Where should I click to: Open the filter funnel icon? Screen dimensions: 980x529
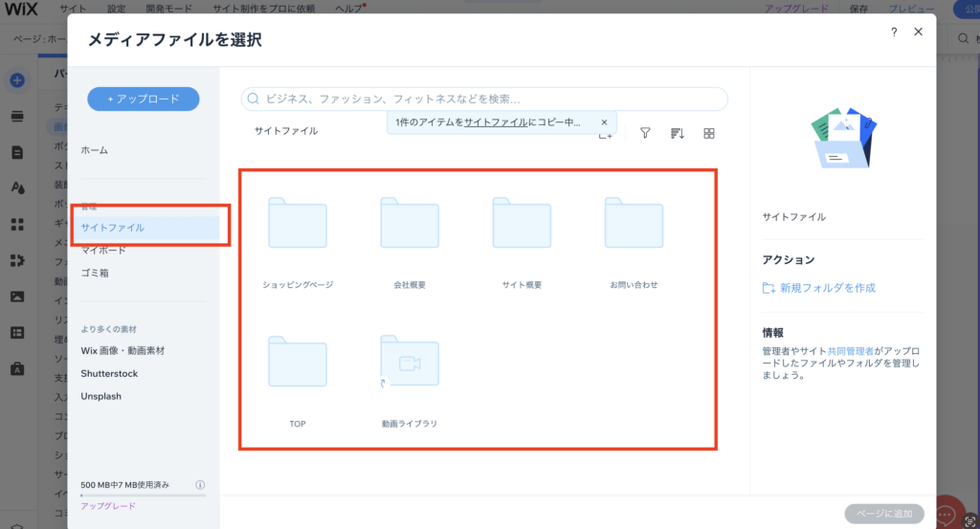pyautogui.click(x=645, y=133)
